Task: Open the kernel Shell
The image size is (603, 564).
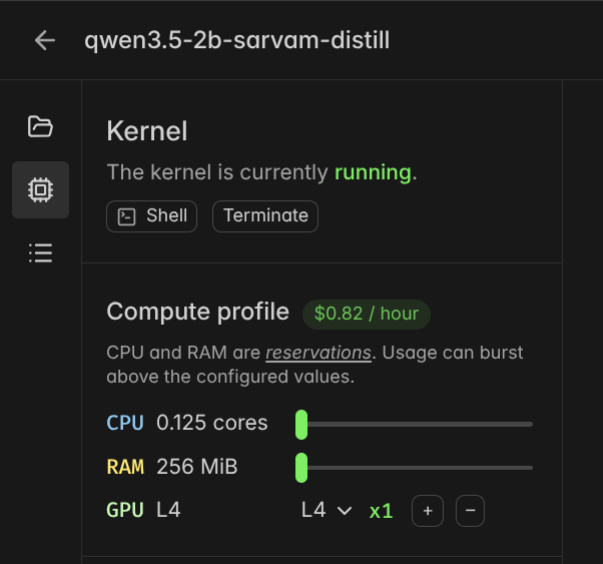Action: pos(152,216)
